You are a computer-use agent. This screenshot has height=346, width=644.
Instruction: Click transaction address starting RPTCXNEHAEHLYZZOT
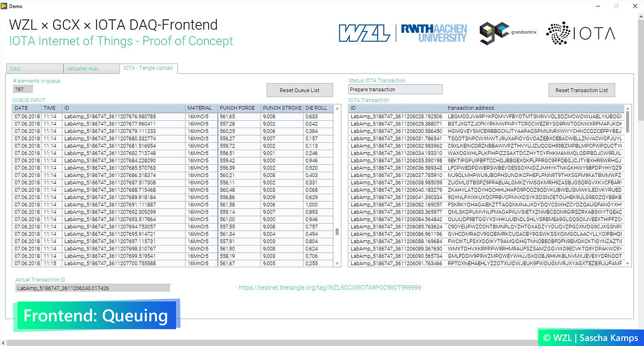(535, 263)
